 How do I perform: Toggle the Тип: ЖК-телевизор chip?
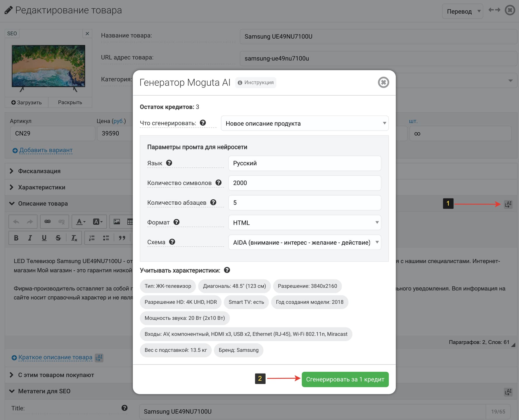coord(167,286)
